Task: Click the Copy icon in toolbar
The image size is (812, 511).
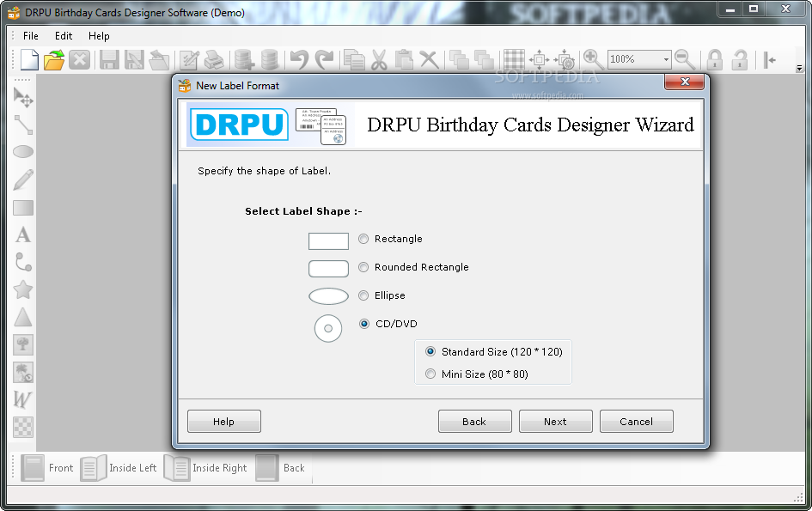Action: click(x=354, y=59)
